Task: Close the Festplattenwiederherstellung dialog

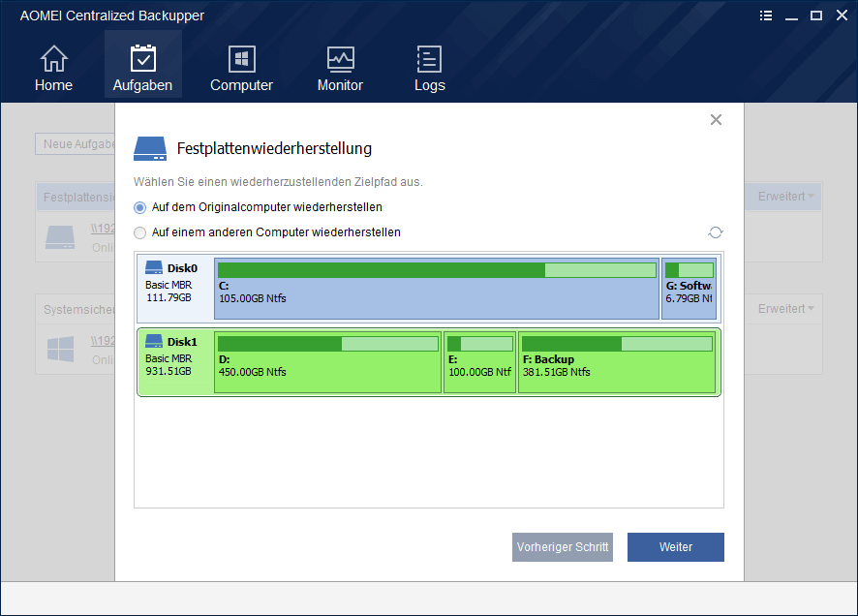Action: tap(716, 120)
